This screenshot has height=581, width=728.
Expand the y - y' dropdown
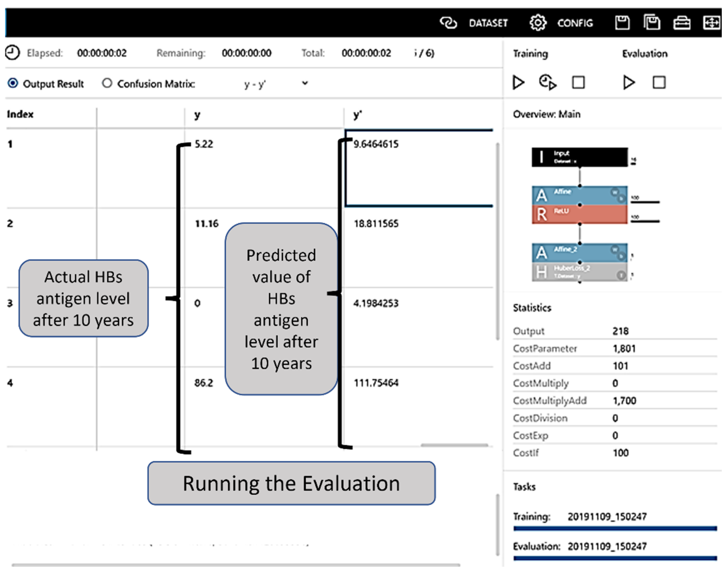click(x=305, y=83)
